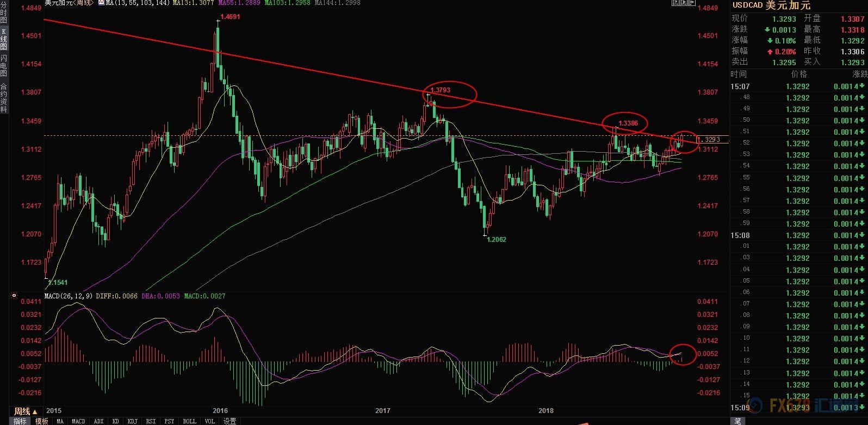Image resolution: width=868 pixels, height=425 pixels.
Task: Select the 指标 bottom tab
Action: [x=20, y=421]
